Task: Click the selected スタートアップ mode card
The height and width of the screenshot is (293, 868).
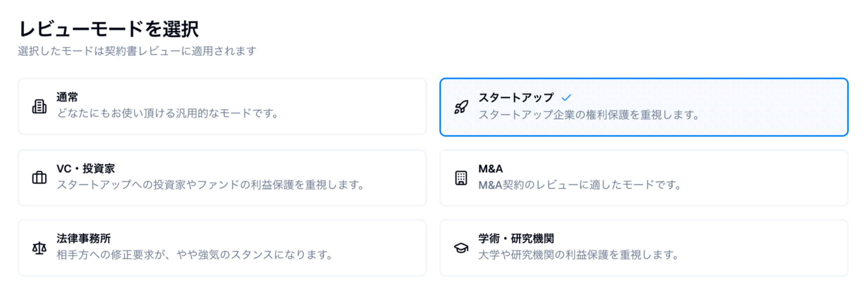Action: tap(644, 107)
